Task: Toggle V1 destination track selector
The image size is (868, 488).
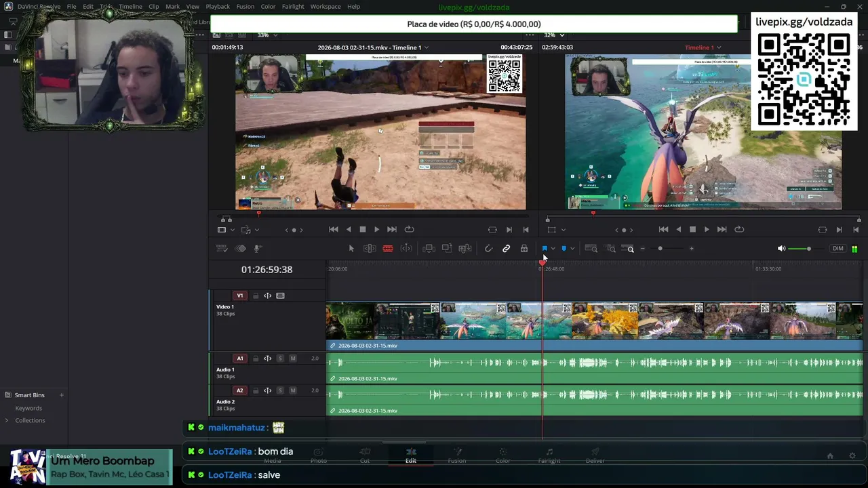Action: [x=239, y=296]
